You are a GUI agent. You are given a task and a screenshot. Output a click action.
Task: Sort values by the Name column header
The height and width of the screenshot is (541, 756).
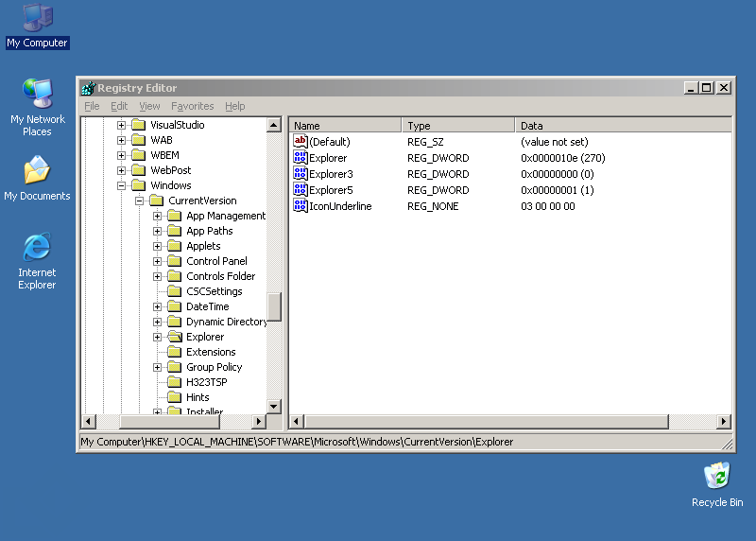point(345,126)
